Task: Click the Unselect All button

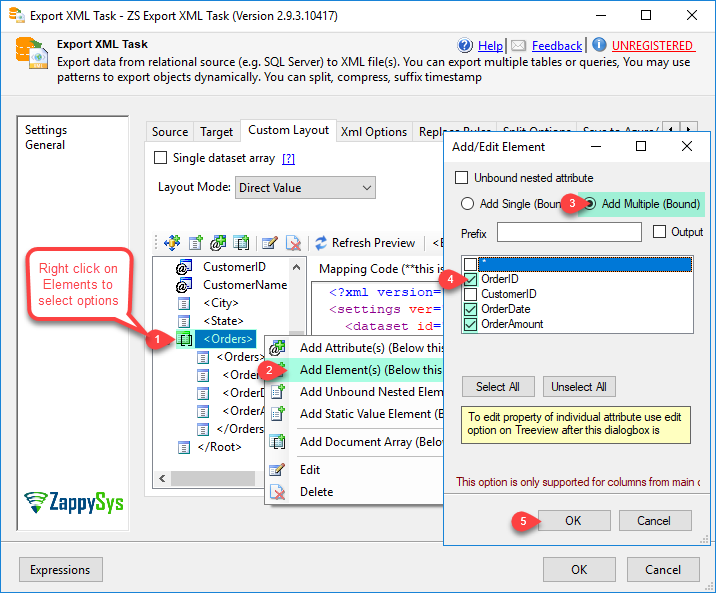Action: pos(579,387)
